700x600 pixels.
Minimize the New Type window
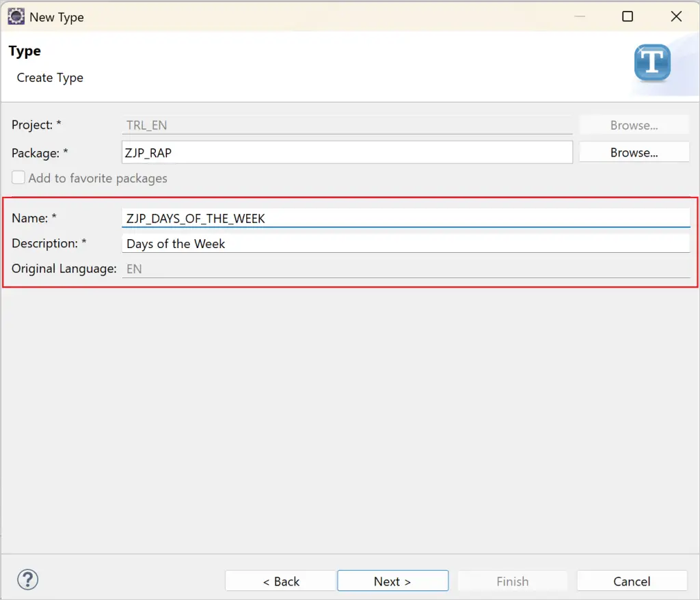578,16
